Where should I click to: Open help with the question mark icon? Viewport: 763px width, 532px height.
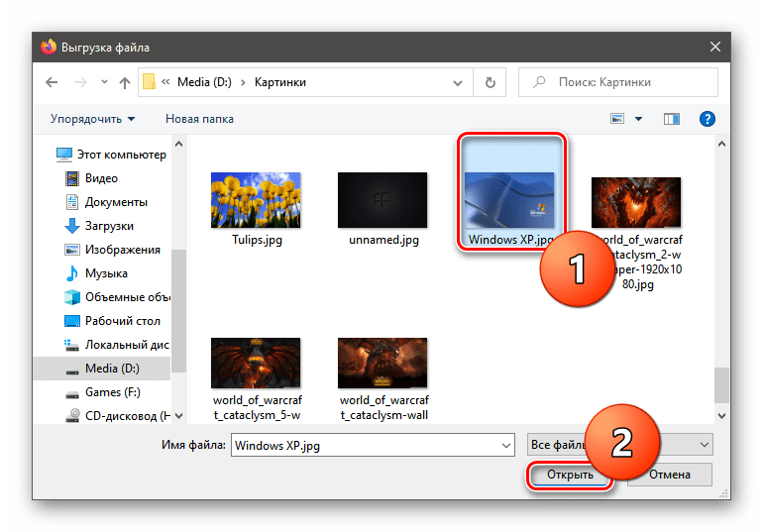click(708, 119)
